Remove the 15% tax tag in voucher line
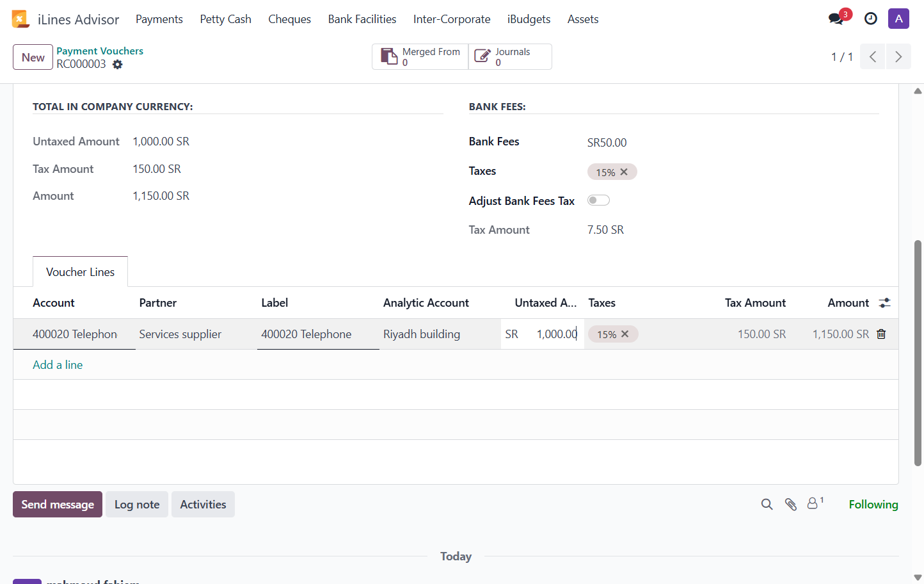Image resolution: width=924 pixels, height=584 pixels. point(625,334)
